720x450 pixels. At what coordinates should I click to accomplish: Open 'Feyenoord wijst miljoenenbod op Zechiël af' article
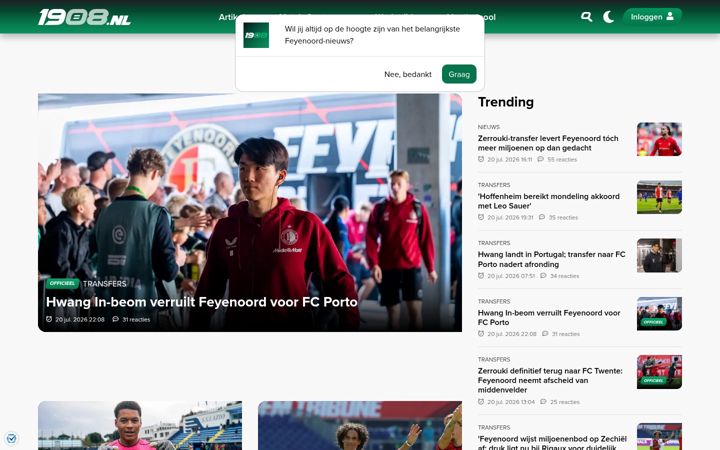[x=552, y=443]
